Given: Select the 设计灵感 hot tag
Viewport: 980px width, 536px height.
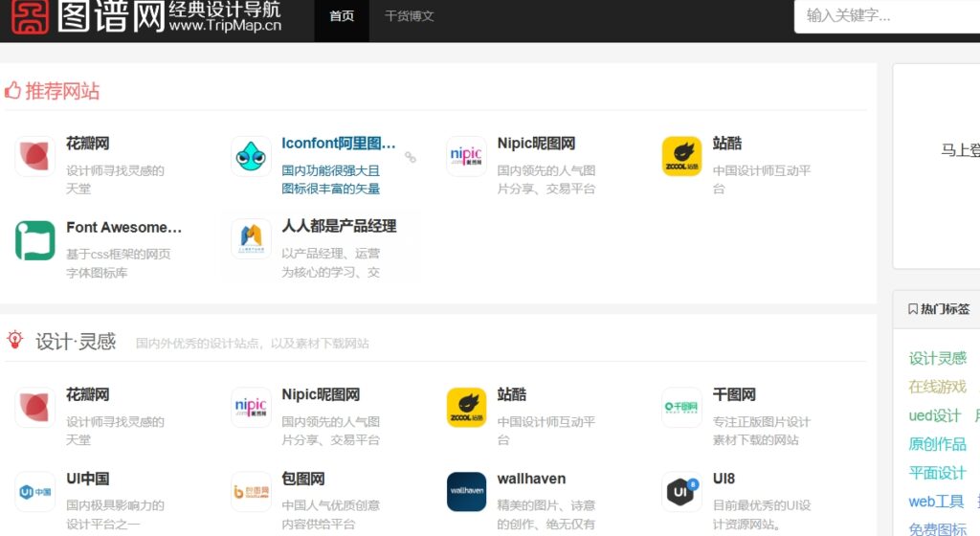Looking at the screenshot, I should click(938, 358).
